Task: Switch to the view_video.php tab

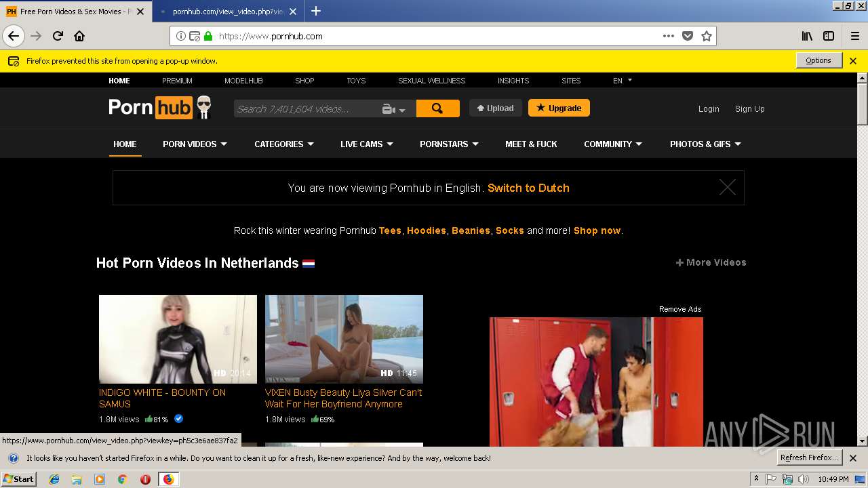Action: 229,12
